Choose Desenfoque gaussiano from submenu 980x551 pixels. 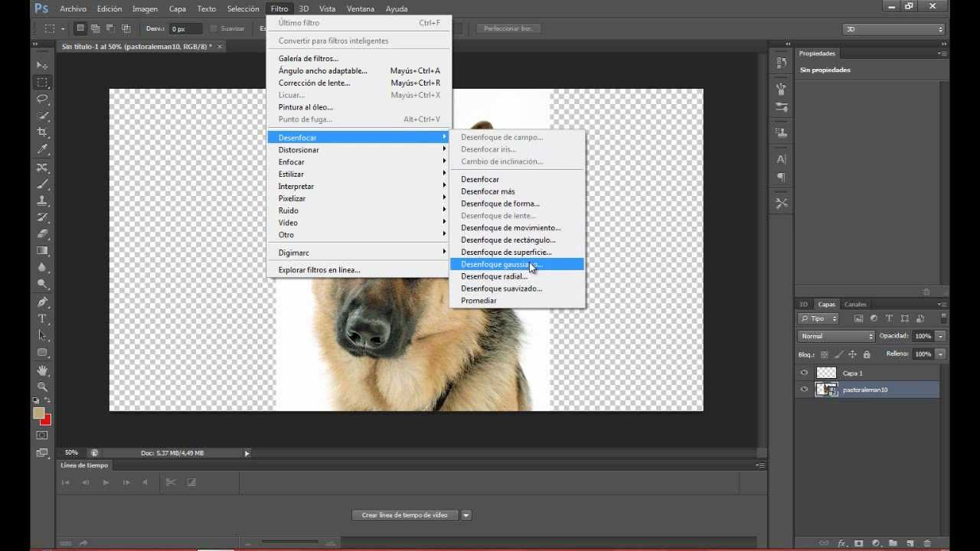click(x=517, y=264)
